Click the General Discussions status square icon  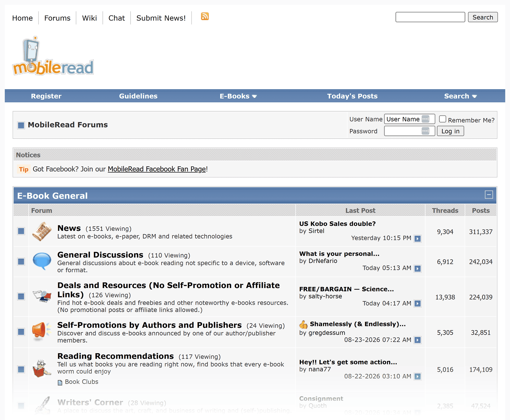pyautogui.click(x=21, y=262)
